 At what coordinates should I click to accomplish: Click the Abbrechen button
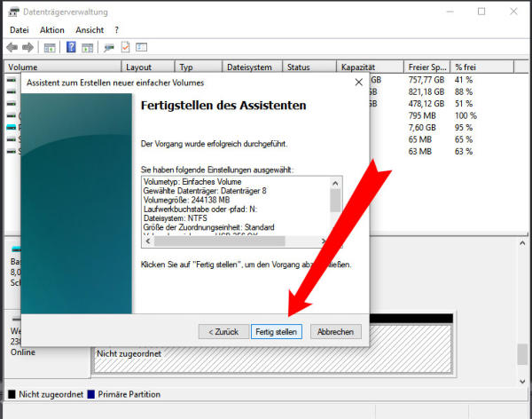(x=335, y=332)
